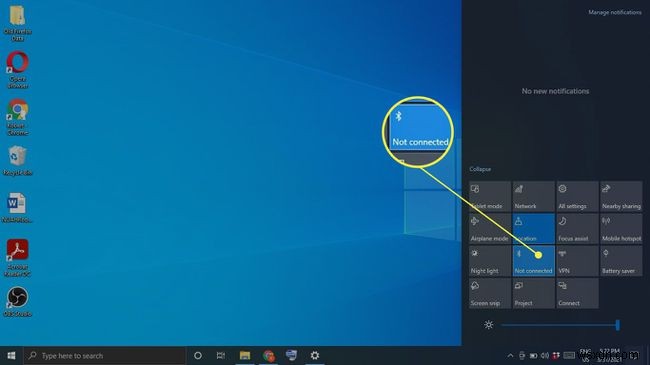Viewport: 650px width, 365px height.
Task: Open the Windows Start menu
Action: tap(11, 355)
